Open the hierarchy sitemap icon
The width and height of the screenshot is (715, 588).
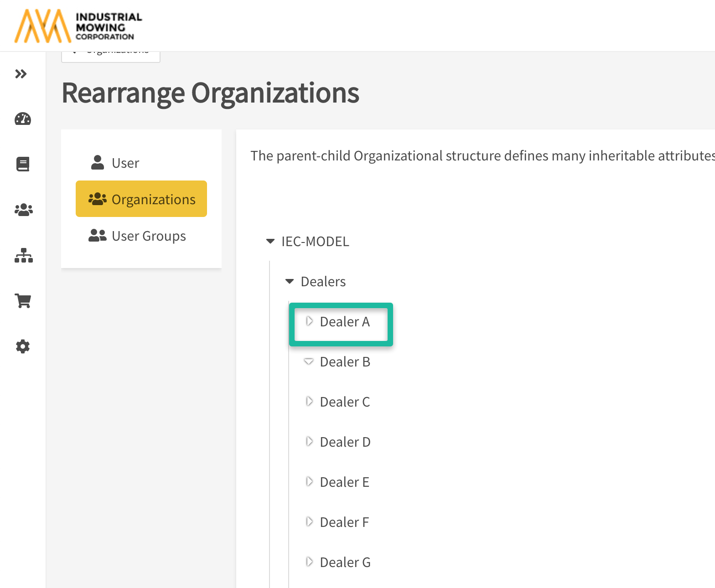pyautogui.click(x=23, y=255)
